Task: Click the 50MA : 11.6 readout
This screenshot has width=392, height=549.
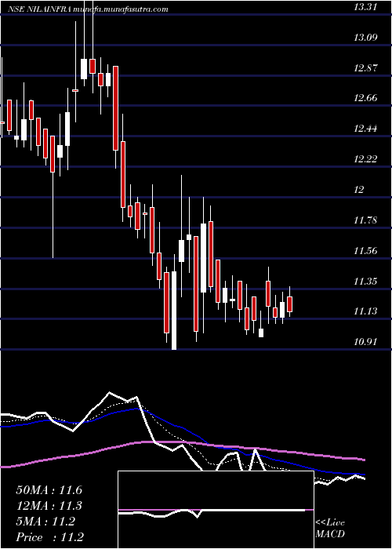Action: [49, 490]
